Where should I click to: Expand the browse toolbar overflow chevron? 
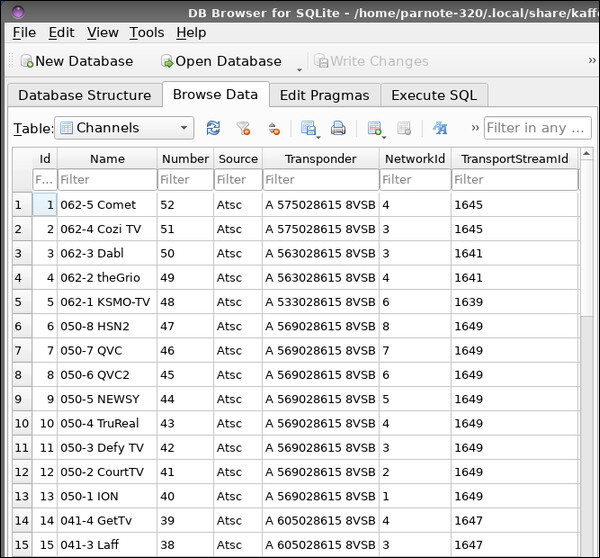tap(475, 128)
